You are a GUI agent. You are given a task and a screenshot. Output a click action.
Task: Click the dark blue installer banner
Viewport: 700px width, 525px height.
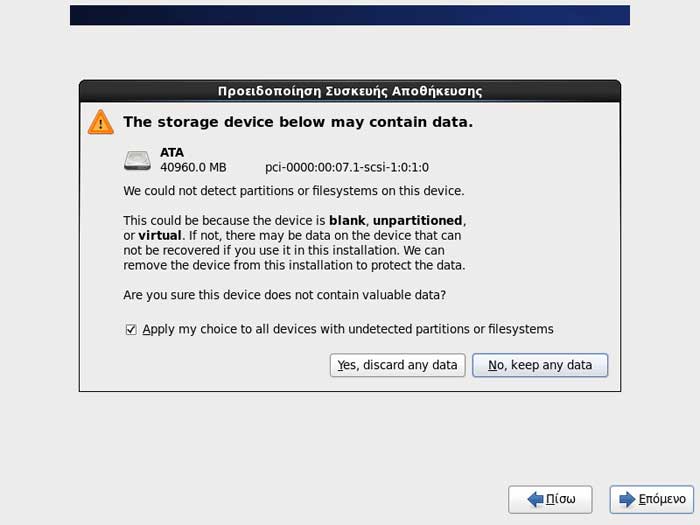tap(350, 15)
